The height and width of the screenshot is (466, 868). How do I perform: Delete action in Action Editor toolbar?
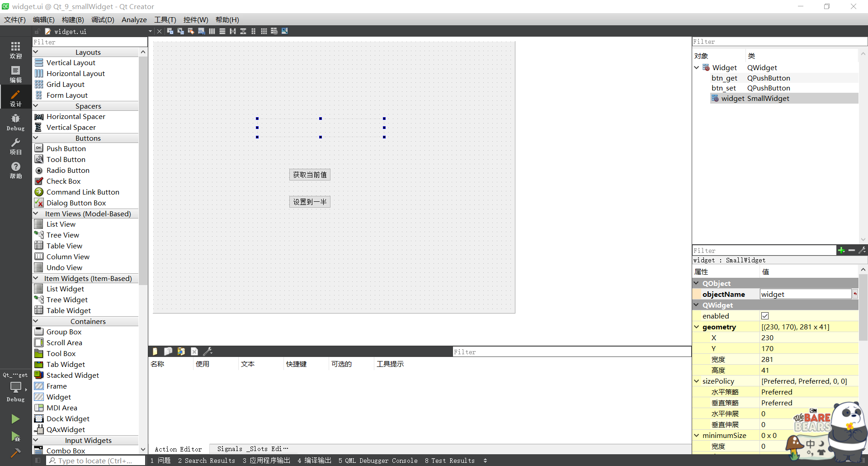coord(194,352)
